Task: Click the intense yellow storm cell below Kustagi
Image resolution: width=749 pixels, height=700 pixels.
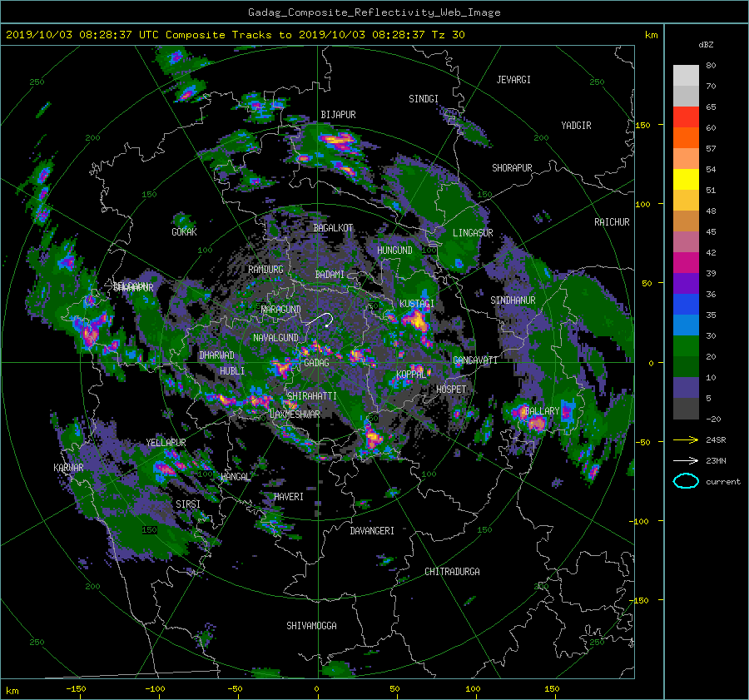Action: click(x=416, y=320)
